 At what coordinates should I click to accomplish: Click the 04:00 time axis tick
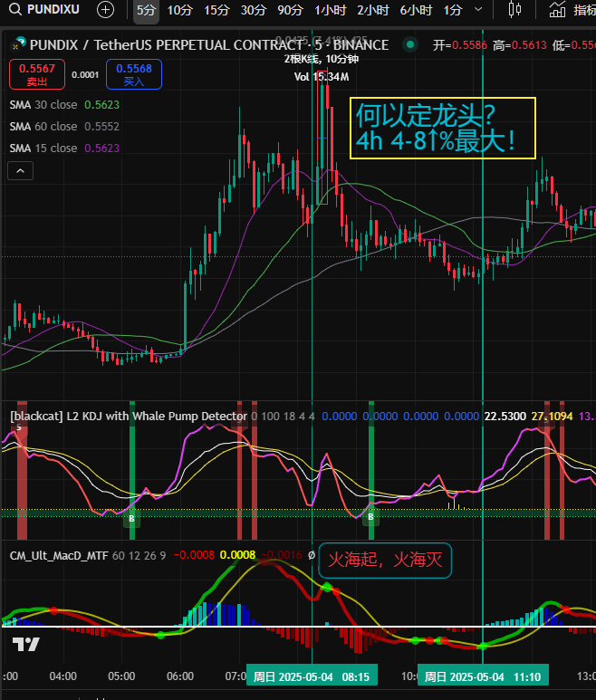click(62, 676)
